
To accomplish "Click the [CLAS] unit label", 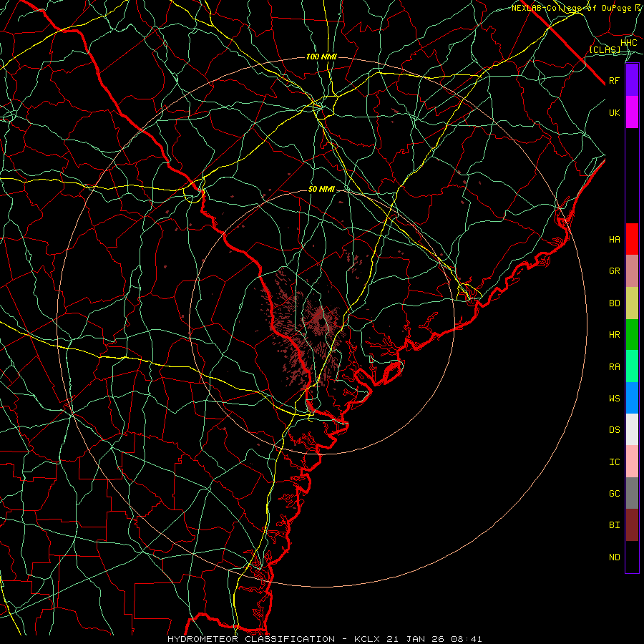I will 605,49.
